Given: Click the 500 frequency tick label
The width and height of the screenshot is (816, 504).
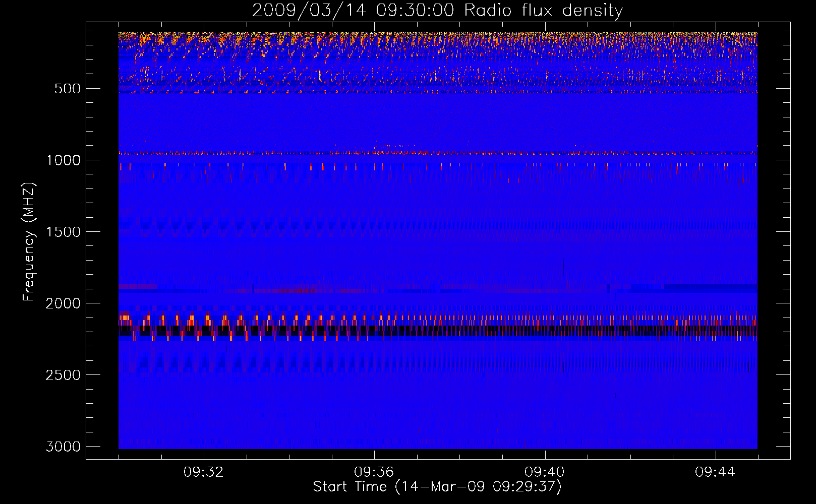Looking at the screenshot, I should coord(68,89).
